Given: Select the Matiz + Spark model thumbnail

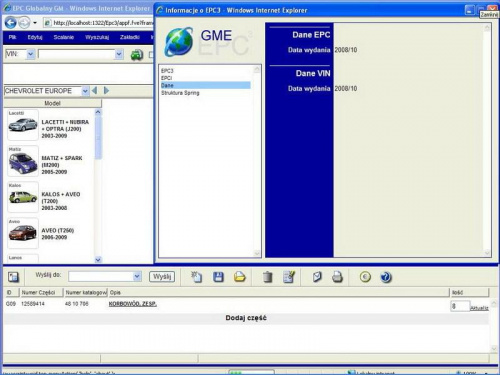Looking at the screenshot, I should pos(23,161).
